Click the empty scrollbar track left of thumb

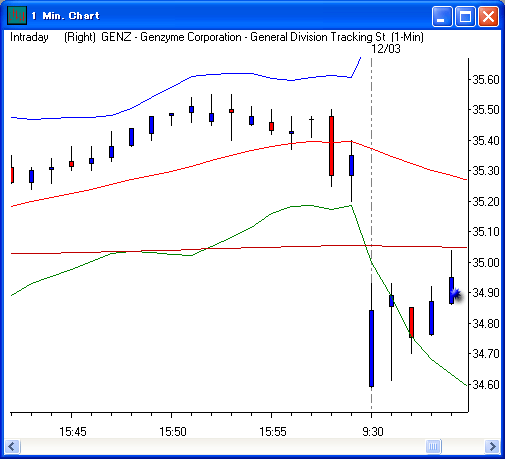coord(223,446)
